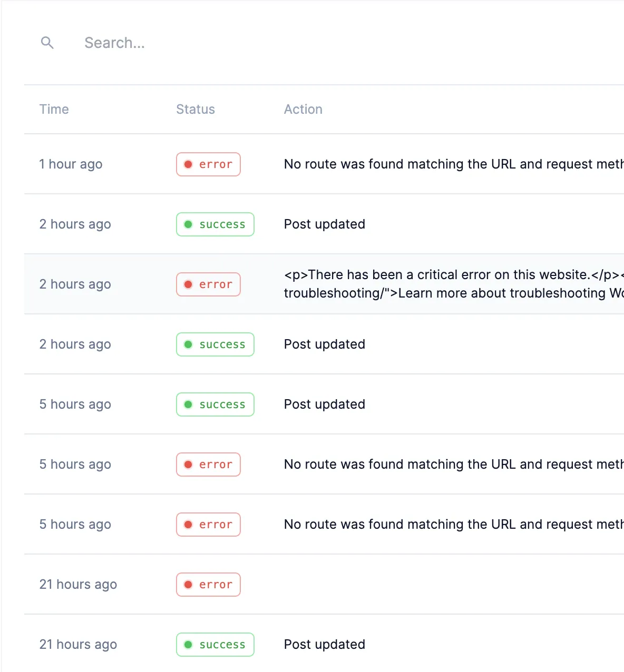Viewport: 624px width, 672px height.
Task: Click the success badge in the topmost 2 hours ago row
Action: 215,224
